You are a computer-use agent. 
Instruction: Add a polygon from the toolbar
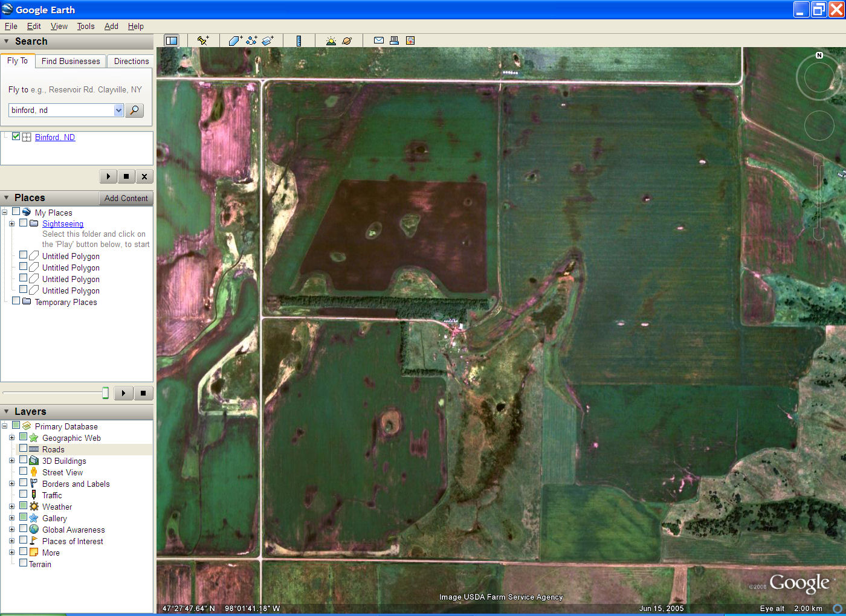[x=236, y=40]
